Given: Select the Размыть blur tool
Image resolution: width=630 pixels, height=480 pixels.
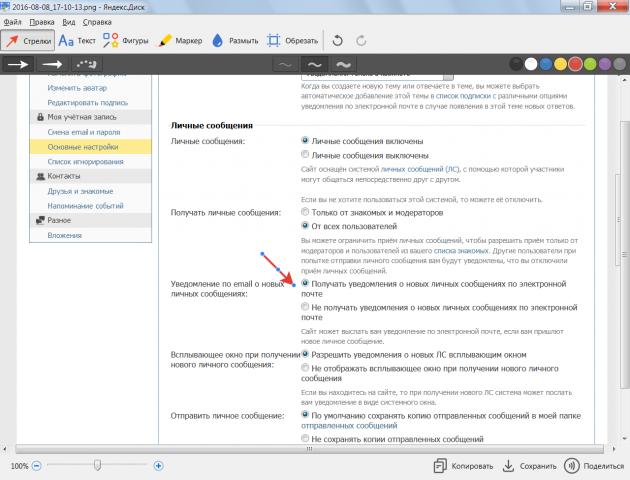Looking at the screenshot, I should coord(235,41).
